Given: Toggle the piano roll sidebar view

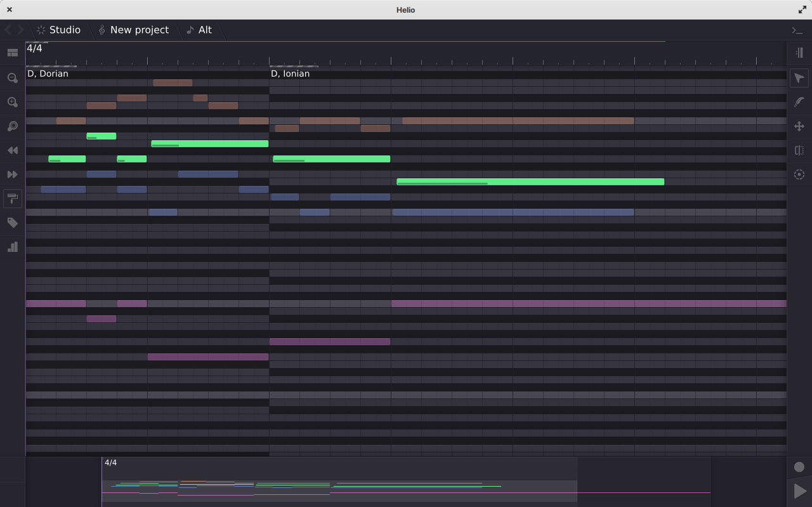Looking at the screenshot, I should (799, 53).
